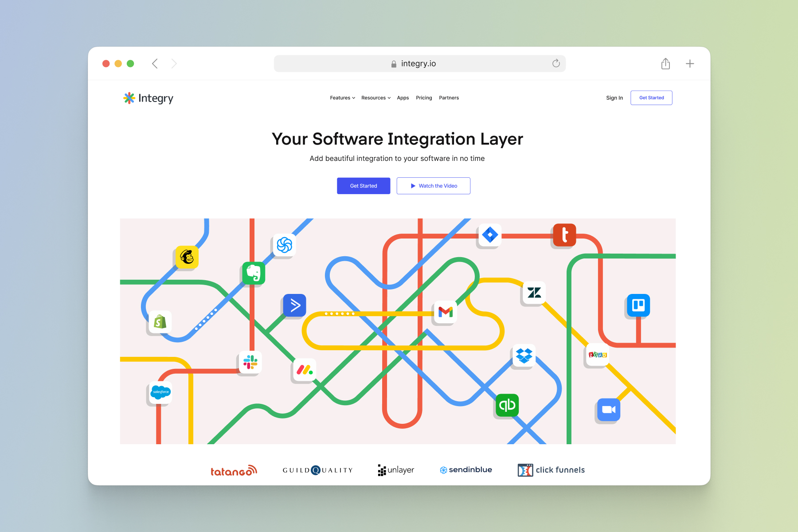The height and width of the screenshot is (532, 798).
Task: Click the Sign In link
Action: (614, 98)
